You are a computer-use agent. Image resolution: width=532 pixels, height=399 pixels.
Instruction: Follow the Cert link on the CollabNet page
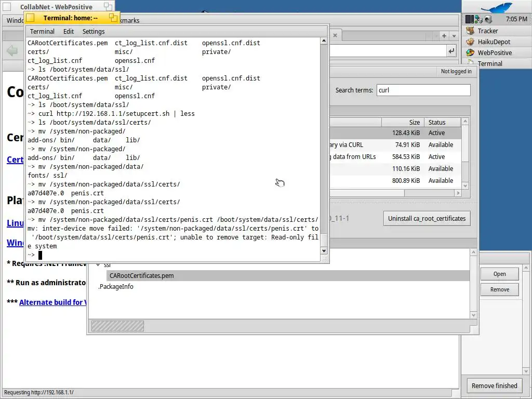pyautogui.click(x=15, y=159)
